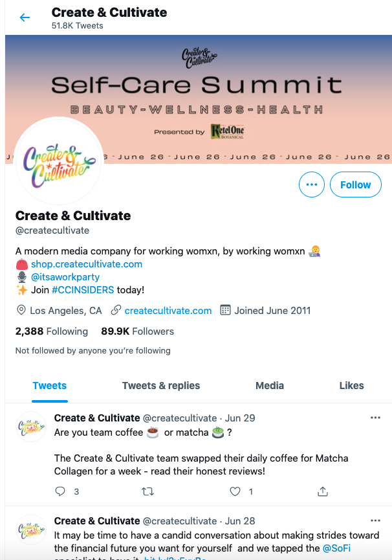Open the Media tab
The image size is (392, 560).
[x=270, y=386]
